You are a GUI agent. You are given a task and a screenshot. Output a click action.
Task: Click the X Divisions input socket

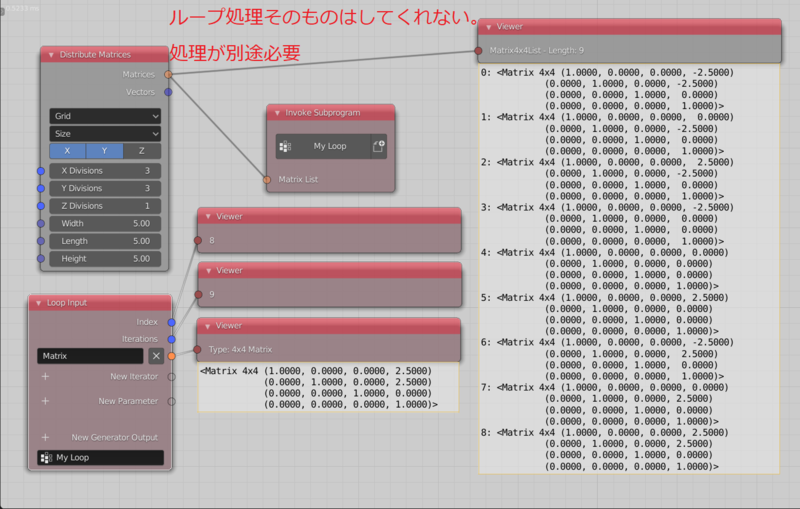coord(41,171)
